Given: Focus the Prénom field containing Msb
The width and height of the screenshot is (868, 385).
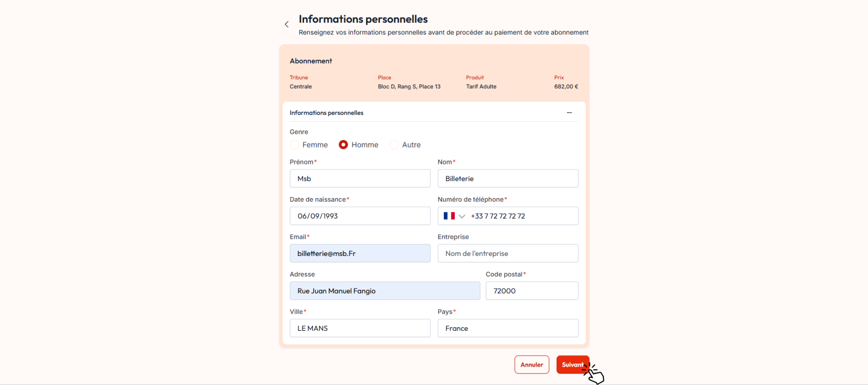Looking at the screenshot, I should tap(360, 179).
